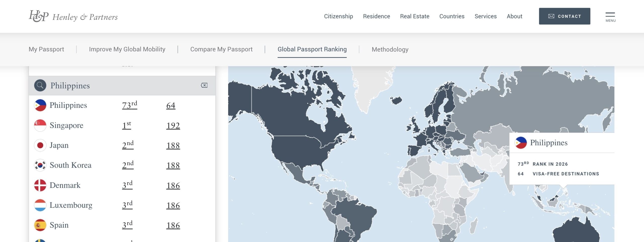Open the Citizenship nav menu
The height and width of the screenshot is (242, 644).
[x=338, y=16]
